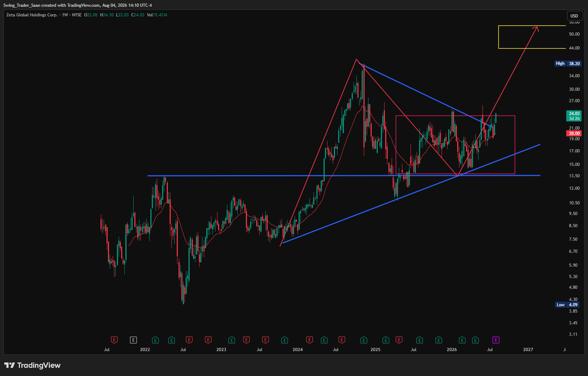588x376 pixels.
Task: Click the red earnings marker between 2025 and Jul 2025
Action: (399, 340)
